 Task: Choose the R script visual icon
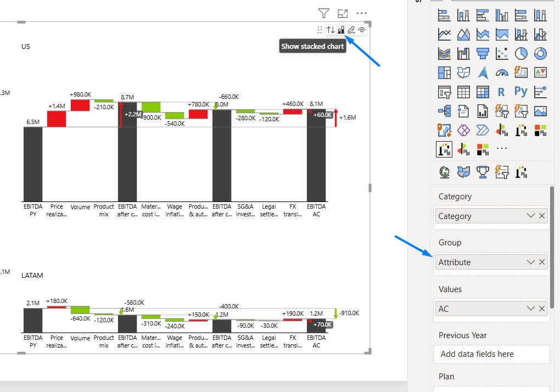501,92
